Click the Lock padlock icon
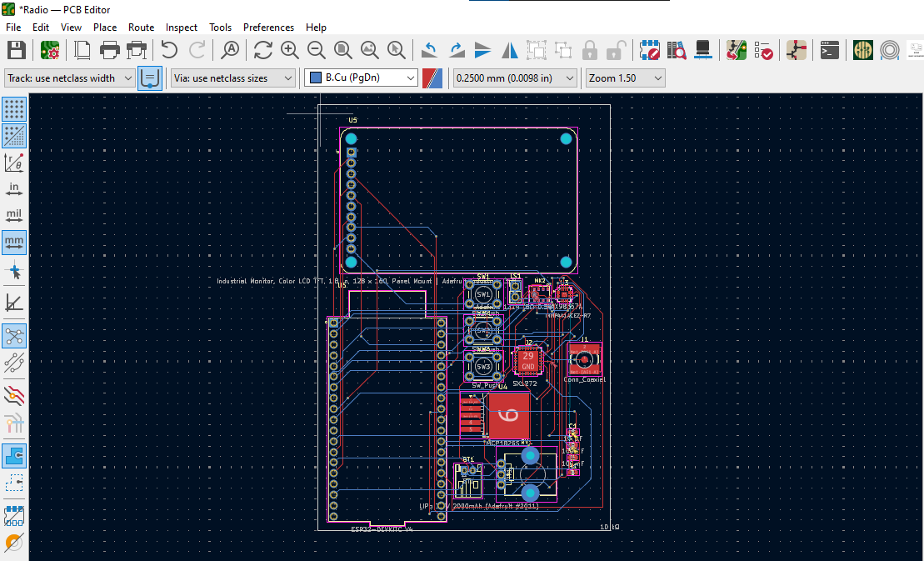 (x=590, y=50)
